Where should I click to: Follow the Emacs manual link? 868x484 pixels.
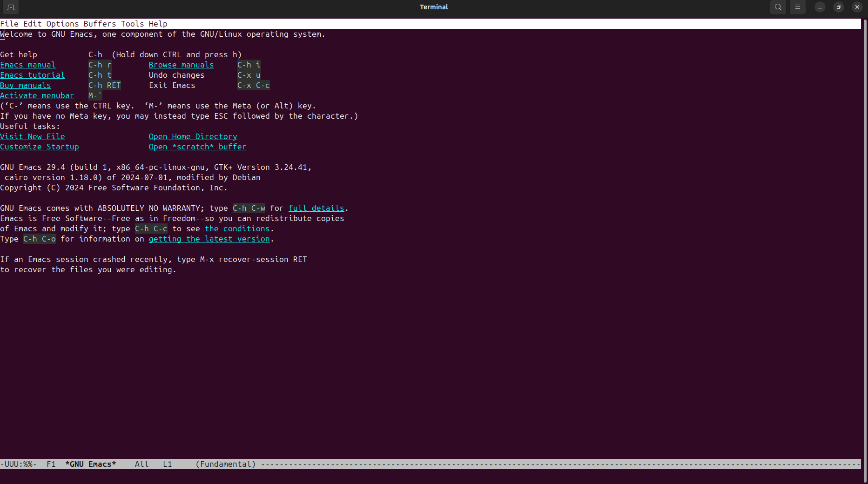click(28, 65)
